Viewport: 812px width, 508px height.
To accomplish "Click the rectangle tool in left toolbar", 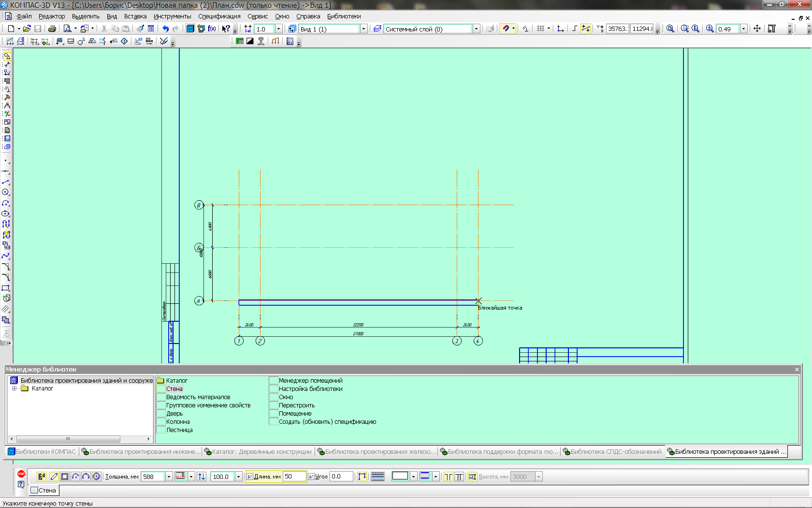I will tap(6, 288).
